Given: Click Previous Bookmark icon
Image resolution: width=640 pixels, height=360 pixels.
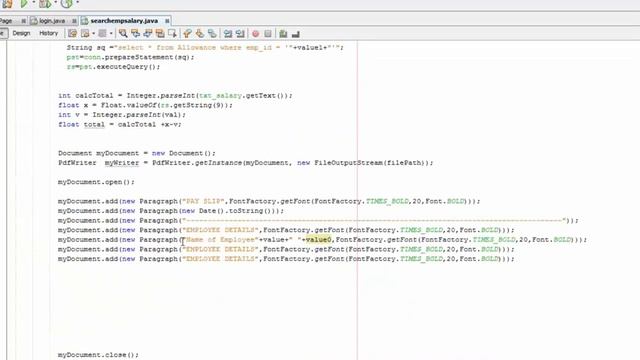Looking at the screenshot, I should coord(187,33).
